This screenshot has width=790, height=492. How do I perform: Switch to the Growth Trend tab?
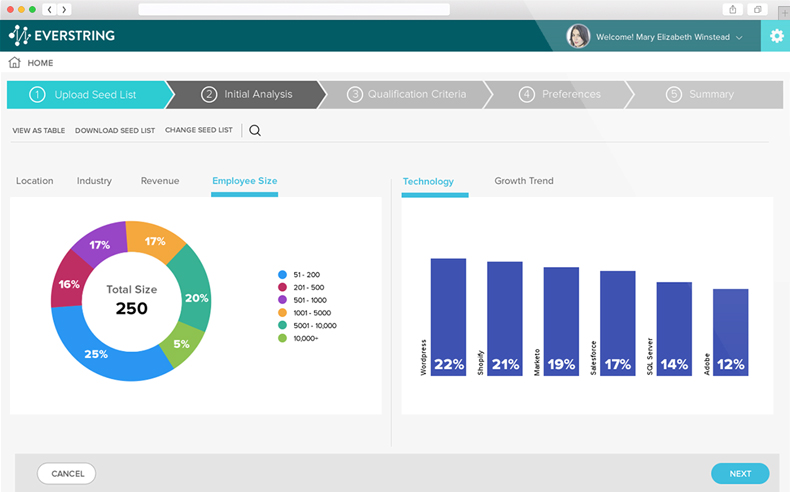point(524,181)
